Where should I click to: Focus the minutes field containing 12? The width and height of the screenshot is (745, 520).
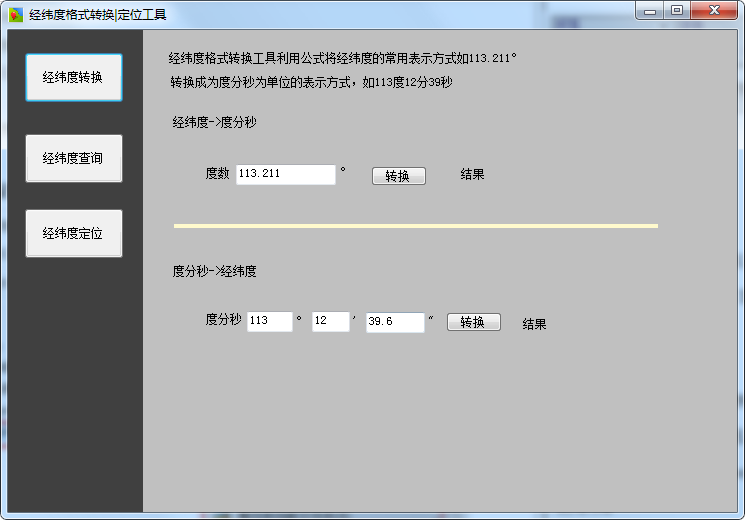point(330,322)
